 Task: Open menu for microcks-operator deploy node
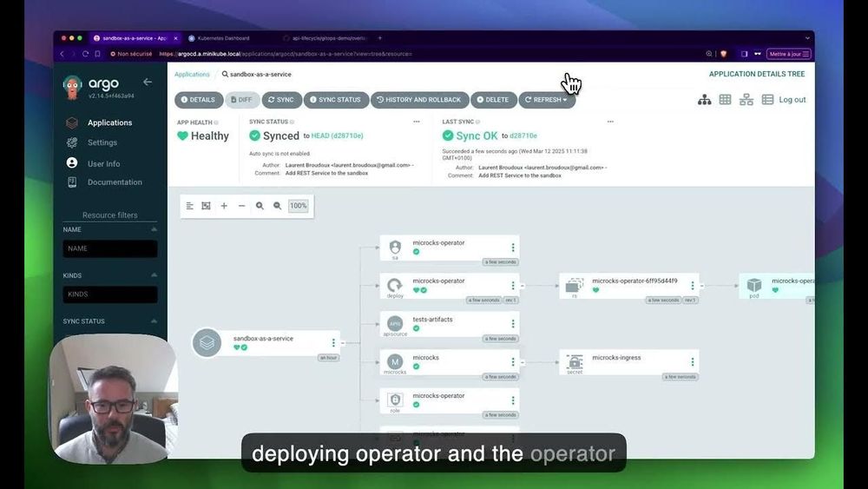pyautogui.click(x=513, y=286)
